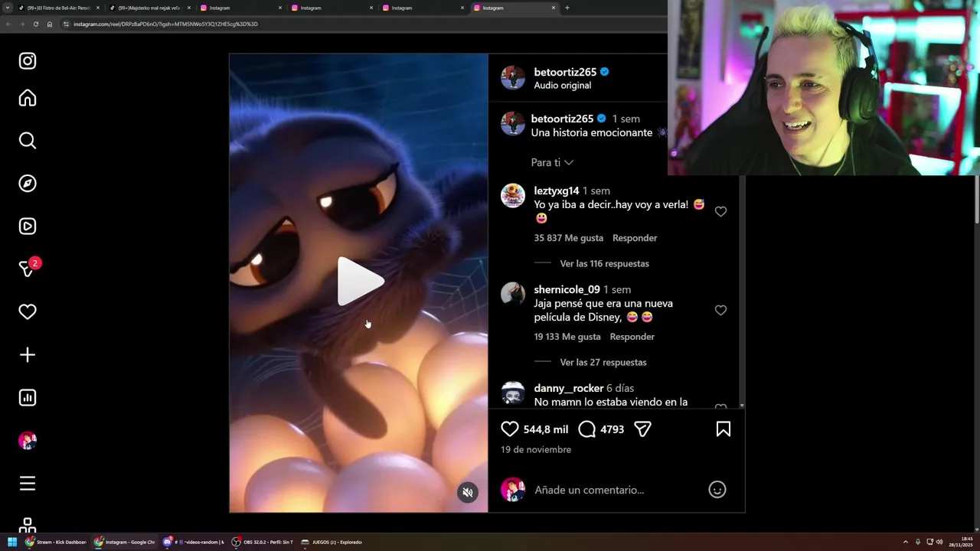980x551 pixels.
Task: Like shernicole_09's comment
Action: (x=720, y=310)
